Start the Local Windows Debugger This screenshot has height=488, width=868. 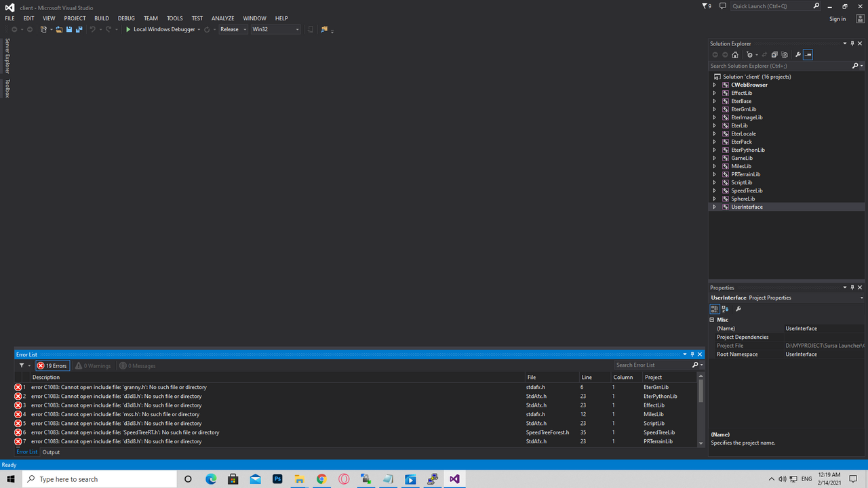[x=160, y=29]
